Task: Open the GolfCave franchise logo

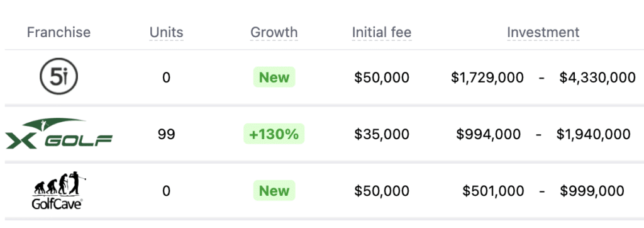Action: [x=58, y=191]
